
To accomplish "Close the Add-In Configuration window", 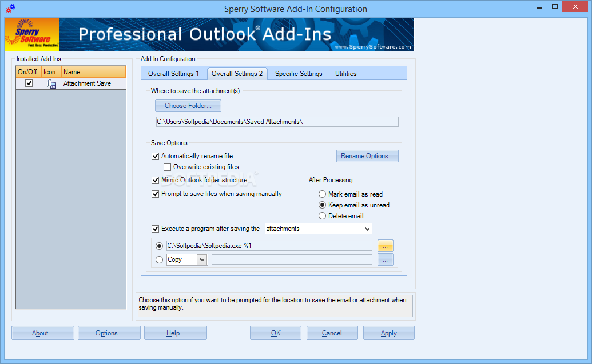I will (x=575, y=7).
